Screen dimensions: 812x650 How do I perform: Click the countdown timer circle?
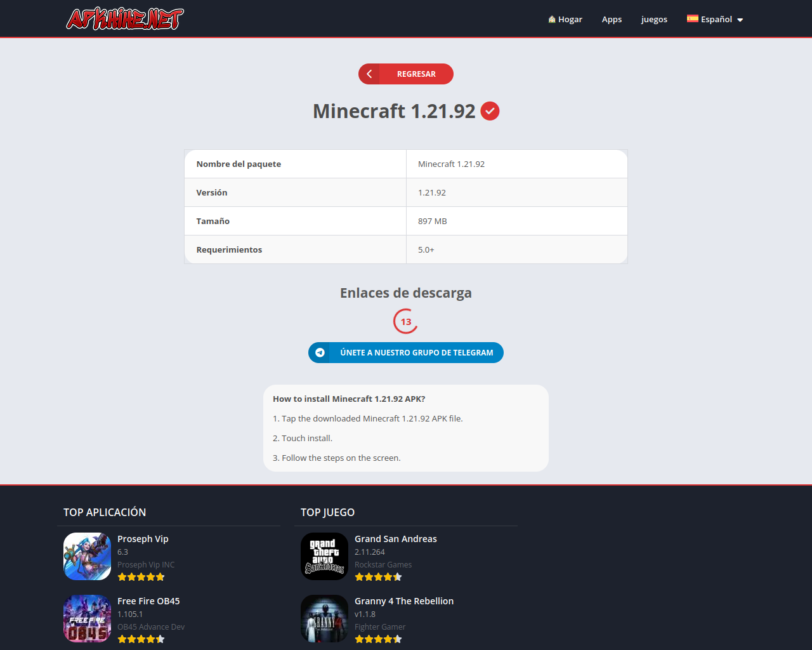click(x=406, y=321)
